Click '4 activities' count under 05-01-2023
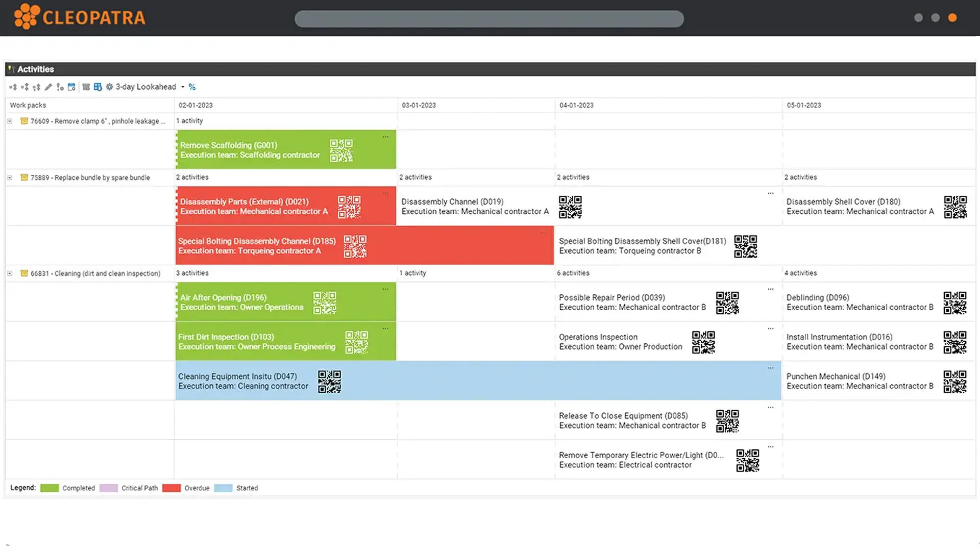The height and width of the screenshot is (551, 980). coord(800,273)
